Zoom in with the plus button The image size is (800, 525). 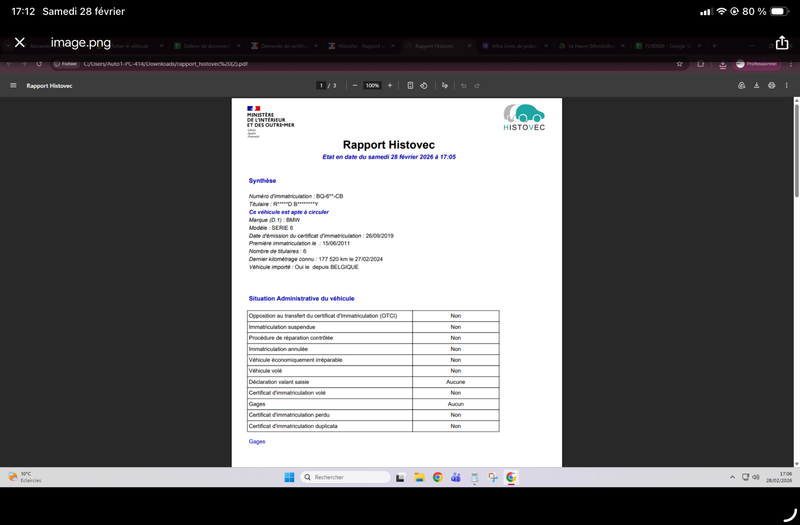tap(390, 86)
